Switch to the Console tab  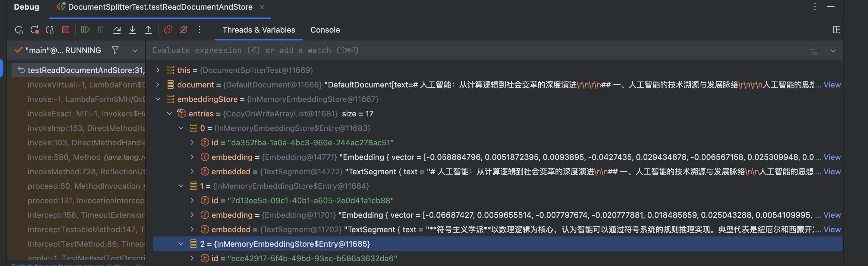tap(325, 30)
